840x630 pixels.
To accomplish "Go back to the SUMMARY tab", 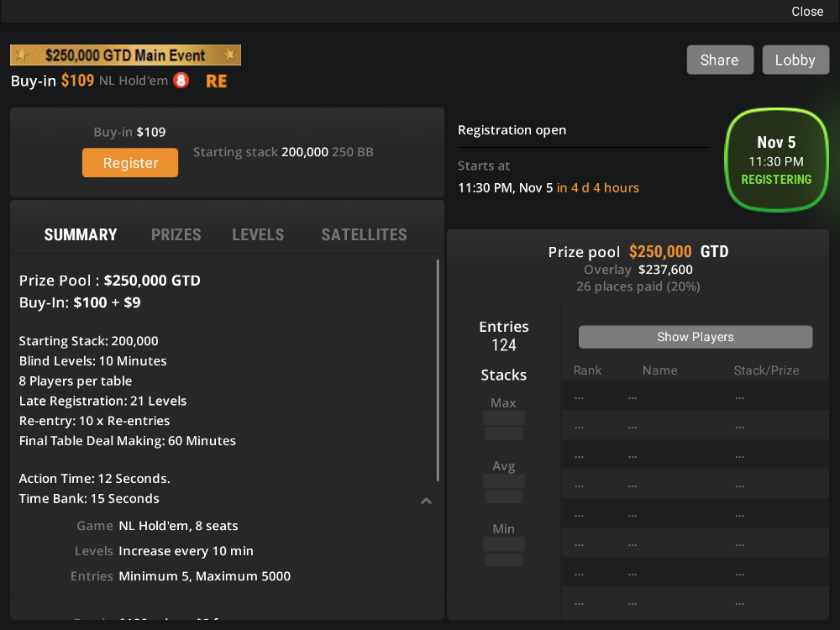I will (81, 235).
